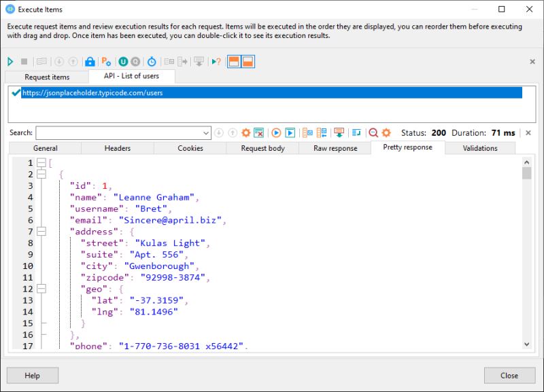
Task: Open the Request body tab
Action: 262,148
